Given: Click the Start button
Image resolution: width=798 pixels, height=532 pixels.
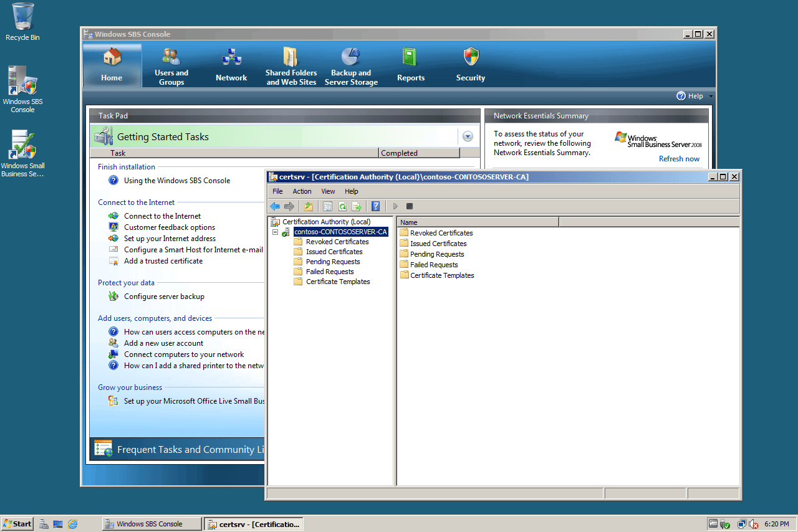Looking at the screenshot, I should 17,524.
